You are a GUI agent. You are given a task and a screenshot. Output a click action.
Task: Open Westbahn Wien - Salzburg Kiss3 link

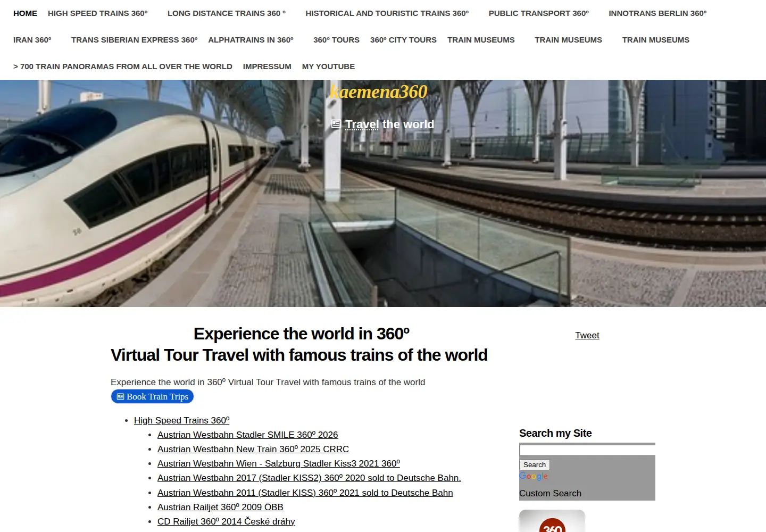click(x=279, y=463)
